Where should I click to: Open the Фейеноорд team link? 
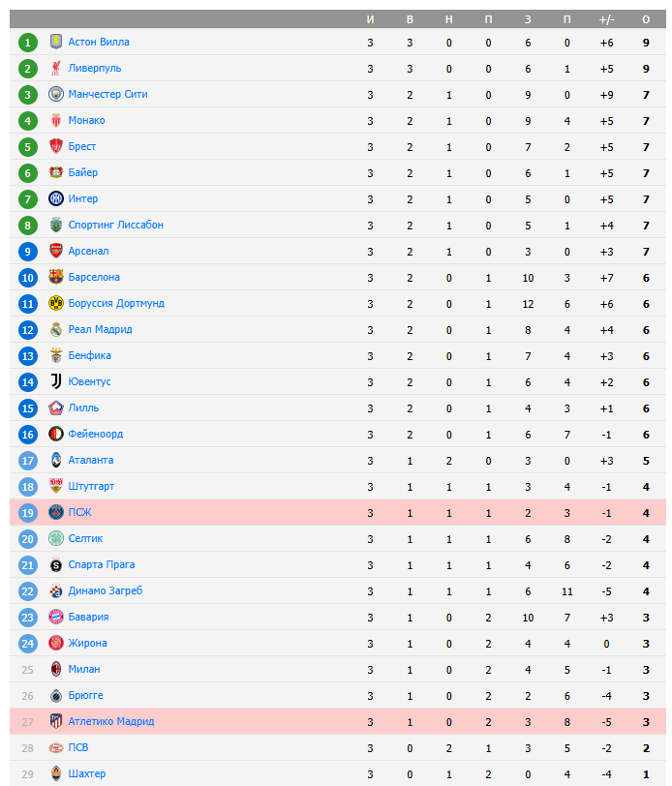(95, 434)
